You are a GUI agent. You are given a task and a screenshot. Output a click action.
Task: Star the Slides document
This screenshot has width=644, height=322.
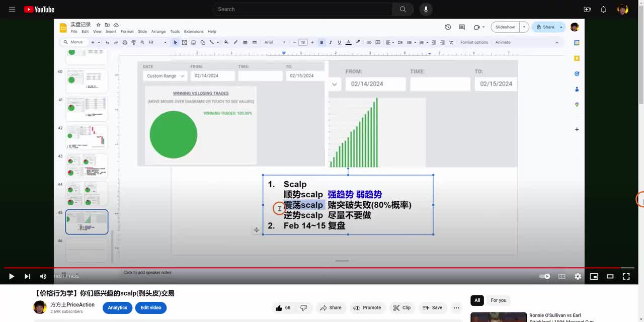click(x=99, y=25)
